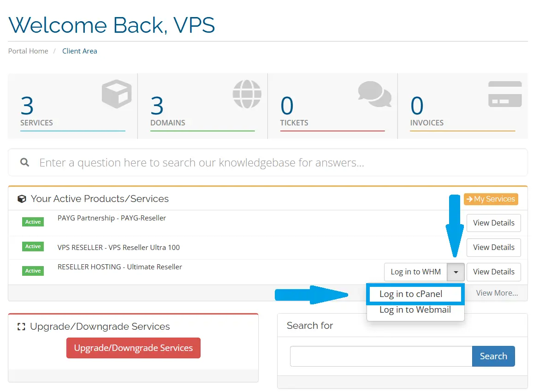Select Log in to Webmail from the dropdown
The width and height of the screenshot is (539, 392).
[415, 309]
